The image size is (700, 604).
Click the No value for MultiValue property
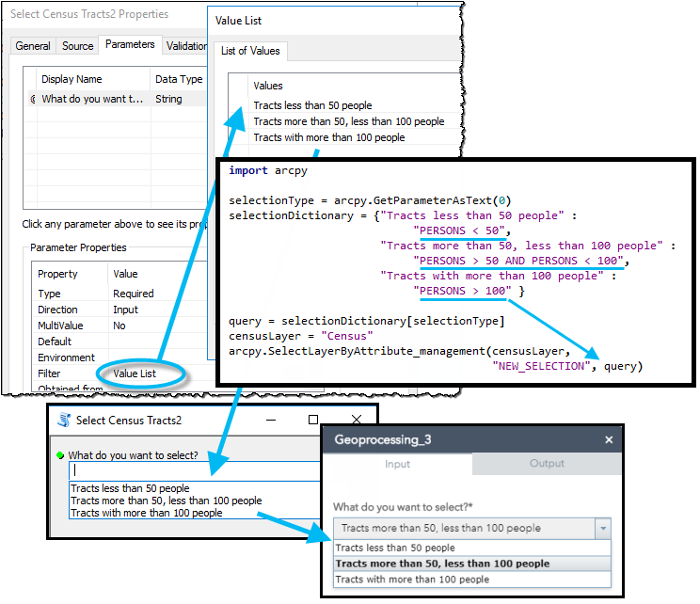(119, 326)
